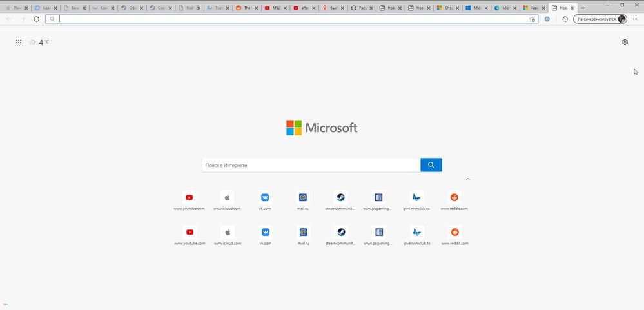This screenshot has width=644, height=310.
Task: Switch to the 'Соо' Steam tab
Action: 159,8
